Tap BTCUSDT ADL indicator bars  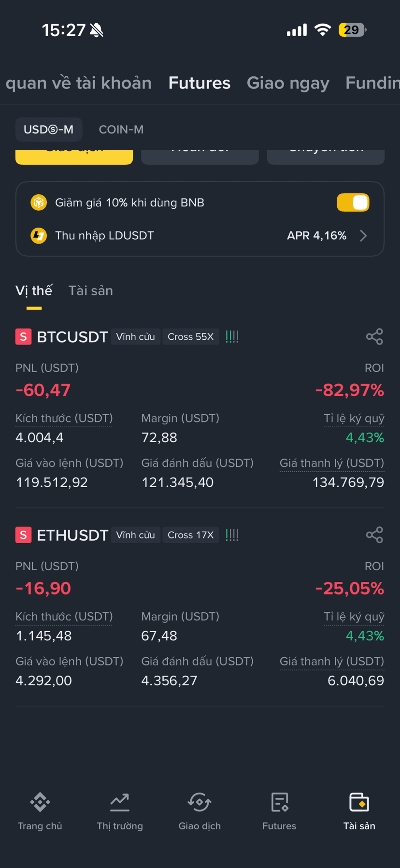click(232, 337)
